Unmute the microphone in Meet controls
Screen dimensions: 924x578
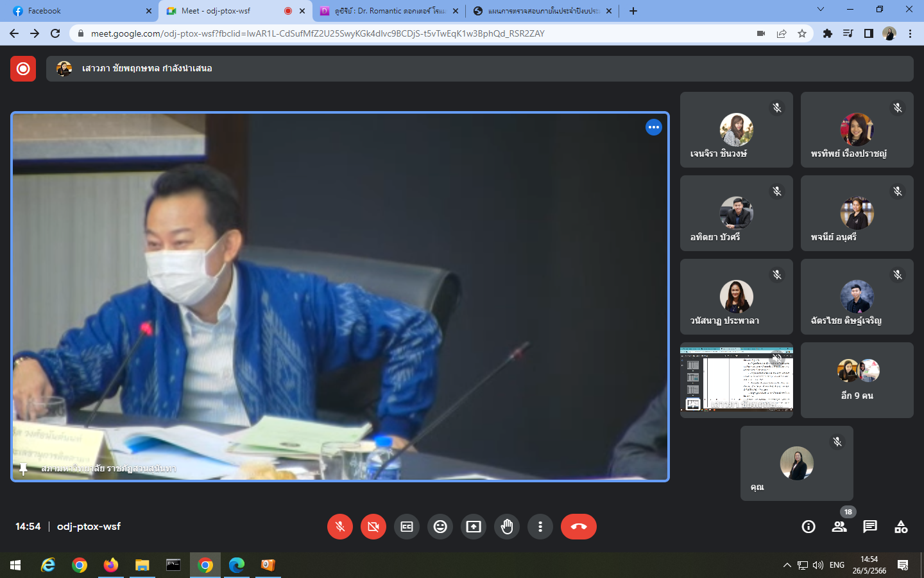tap(340, 527)
